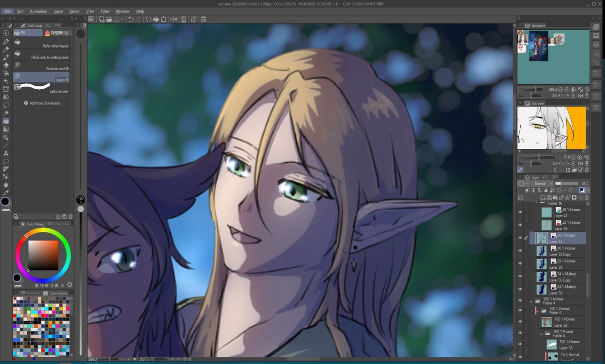605x364 pixels.
Task: Select the Text tool
Action: [x=6, y=153]
